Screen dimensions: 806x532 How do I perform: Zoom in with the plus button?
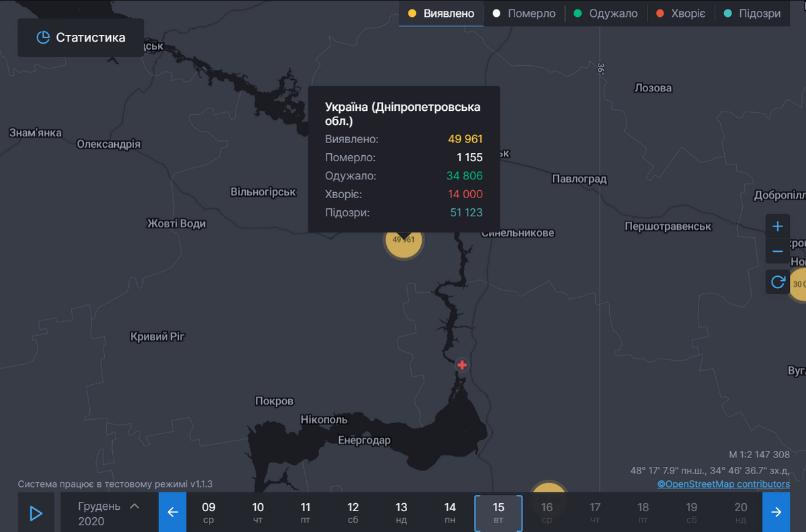778,226
